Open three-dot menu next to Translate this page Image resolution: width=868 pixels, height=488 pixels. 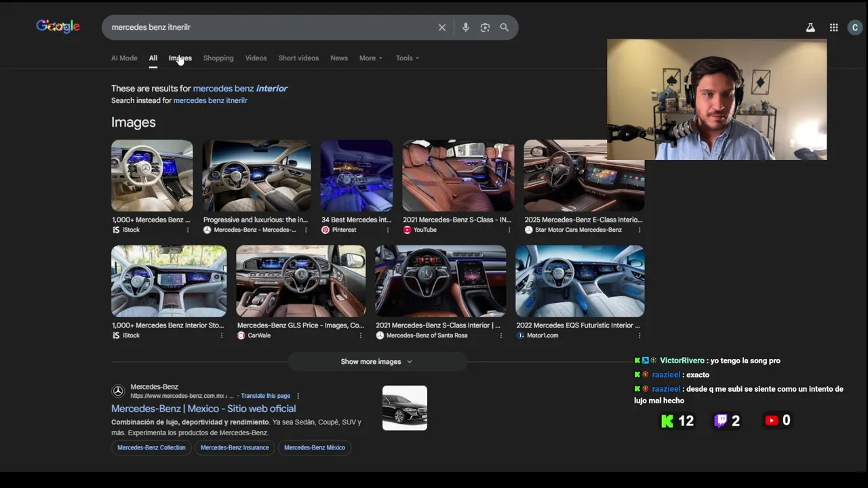click(298, 396)
